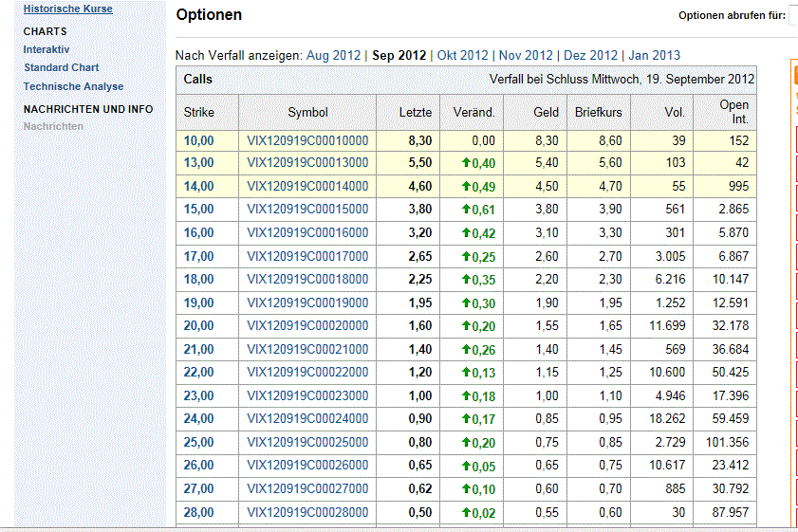The width and height of the screenshot is (798, 532).
Task: Select the Aug 2012 expiry
Action: pyautogui.click(x=332, y=55)
